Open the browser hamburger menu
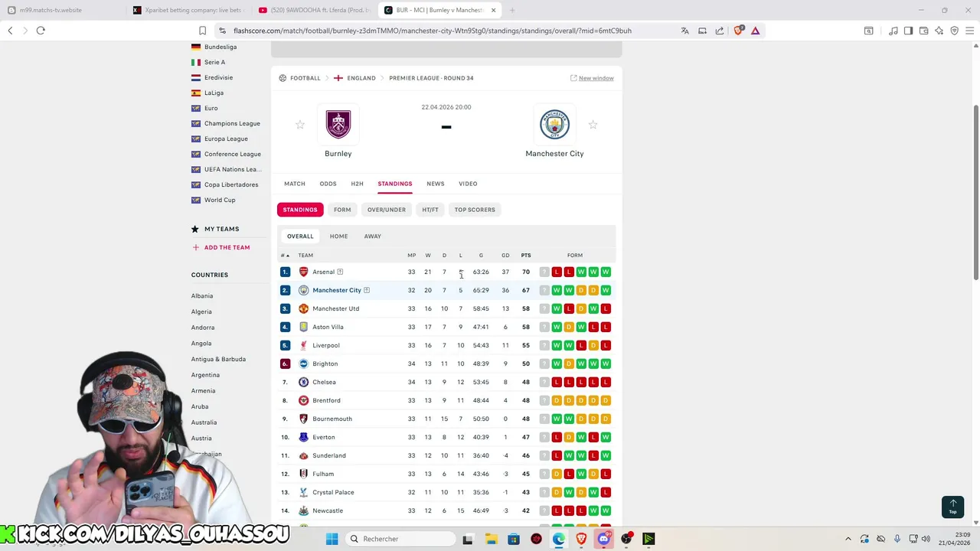 click(x=969, y=31)
